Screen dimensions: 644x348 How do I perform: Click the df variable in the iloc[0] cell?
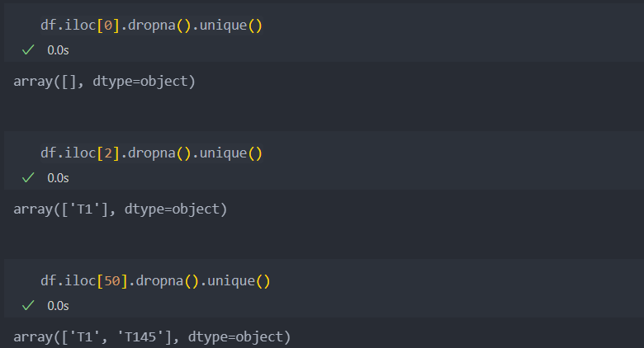(x=49, y=26)
